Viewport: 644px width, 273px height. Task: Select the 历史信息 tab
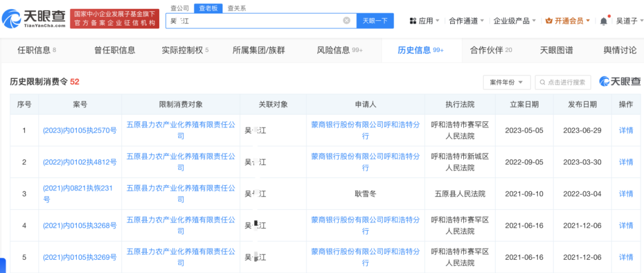(420, 50)
